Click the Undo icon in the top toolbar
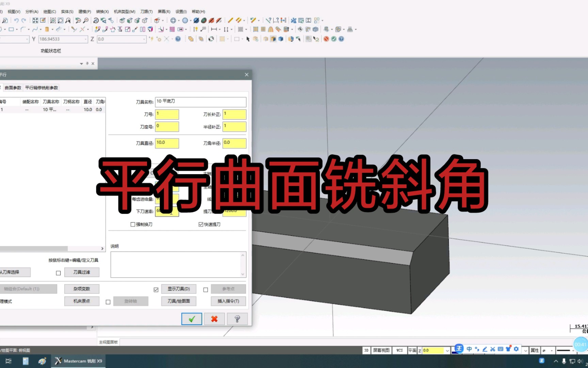 17,20
